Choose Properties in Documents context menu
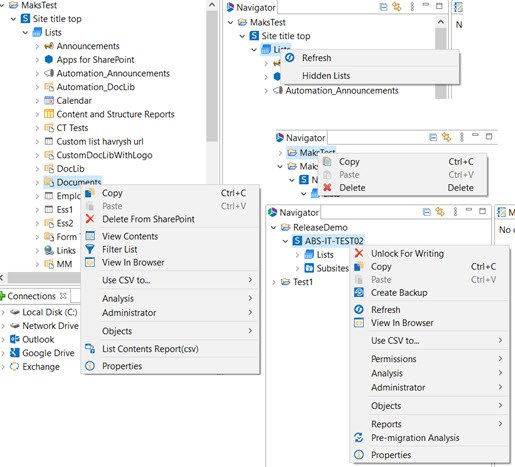The image size is (515, 467). coord(170,366)
